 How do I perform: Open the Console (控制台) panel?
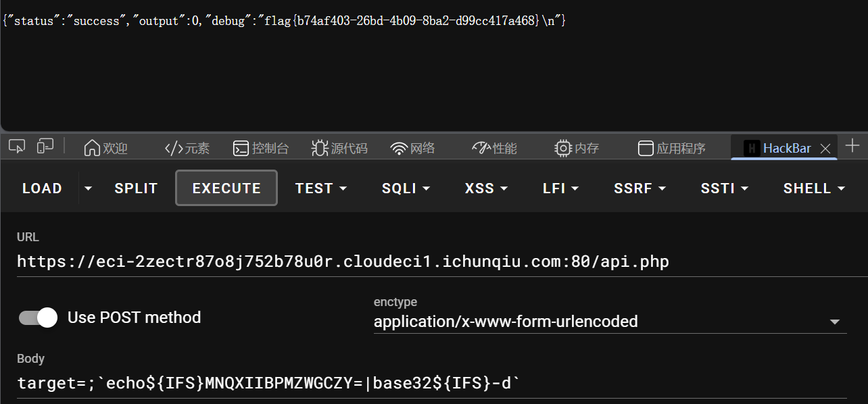click(261, 149)
